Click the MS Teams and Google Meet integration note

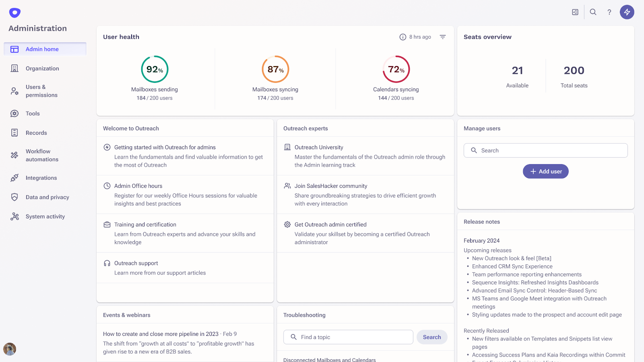pyautogui.click(x=539, y=302)
